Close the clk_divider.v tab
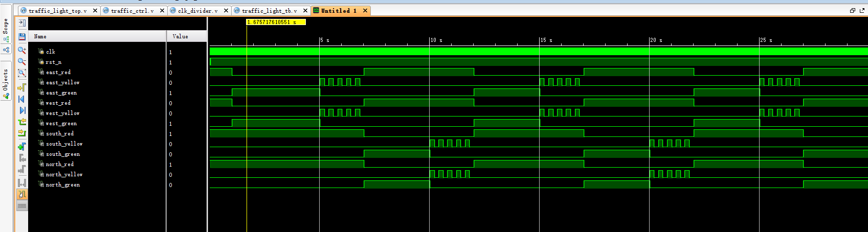Image resolution: width=868 pixels, height=232 pixels. [x=226, y=11]
